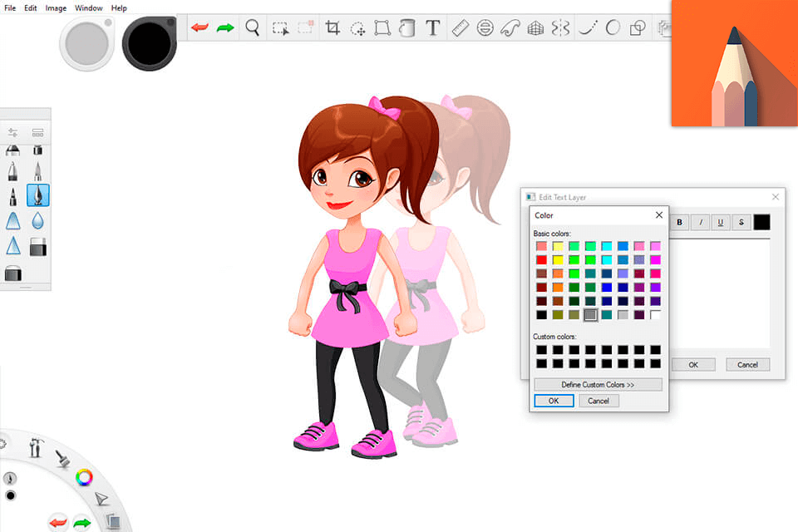Open the lagoon brush selector
This screenshot has height=532, width=798.
click(63, 459)
